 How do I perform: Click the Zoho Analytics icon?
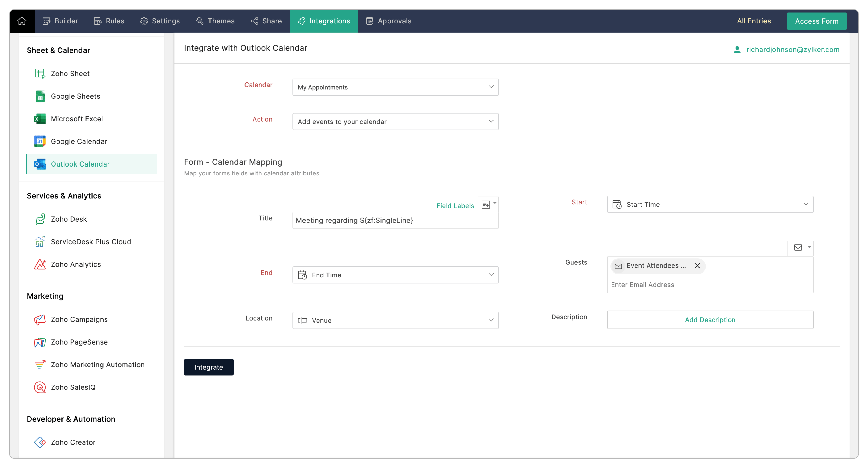[x=40, y=265]
